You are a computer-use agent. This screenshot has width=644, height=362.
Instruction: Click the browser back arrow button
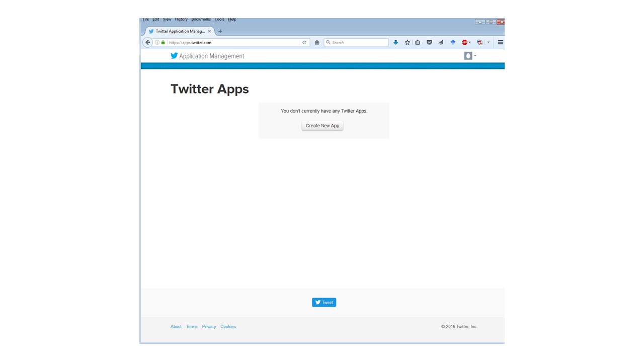(147, 42)
